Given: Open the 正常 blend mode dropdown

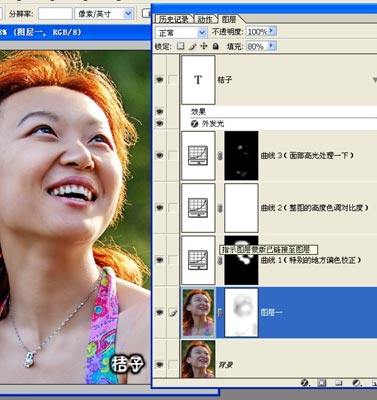Looking at the screenshot, I should click(x=181, y=32).
